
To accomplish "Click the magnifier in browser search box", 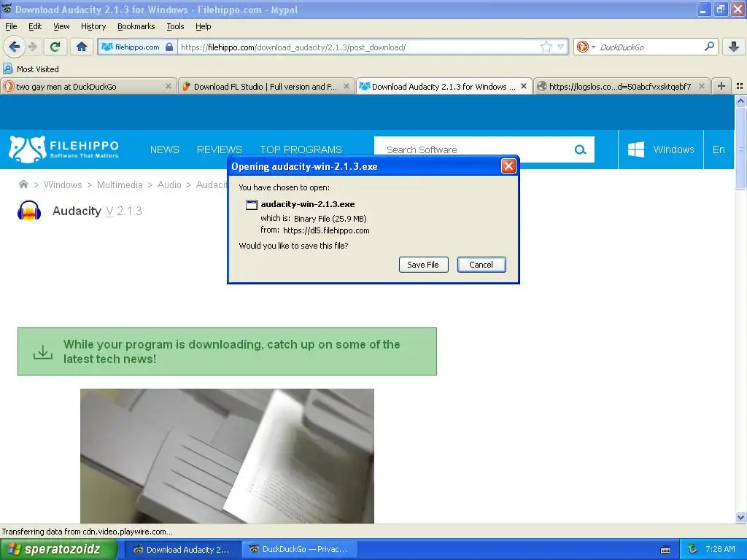I will (709, 46).
